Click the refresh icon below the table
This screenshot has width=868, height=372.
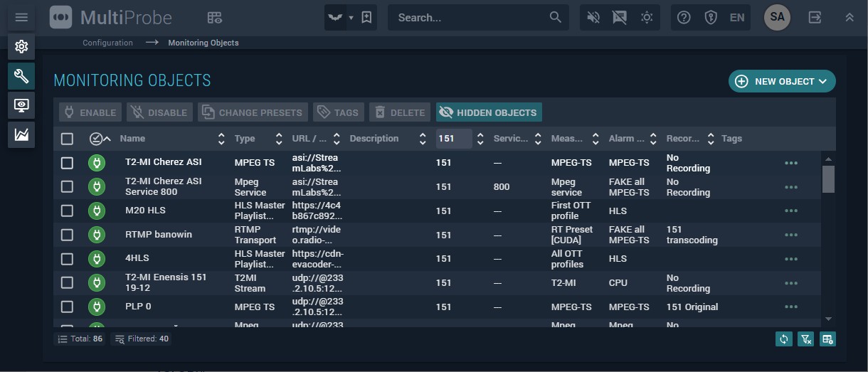783,339
